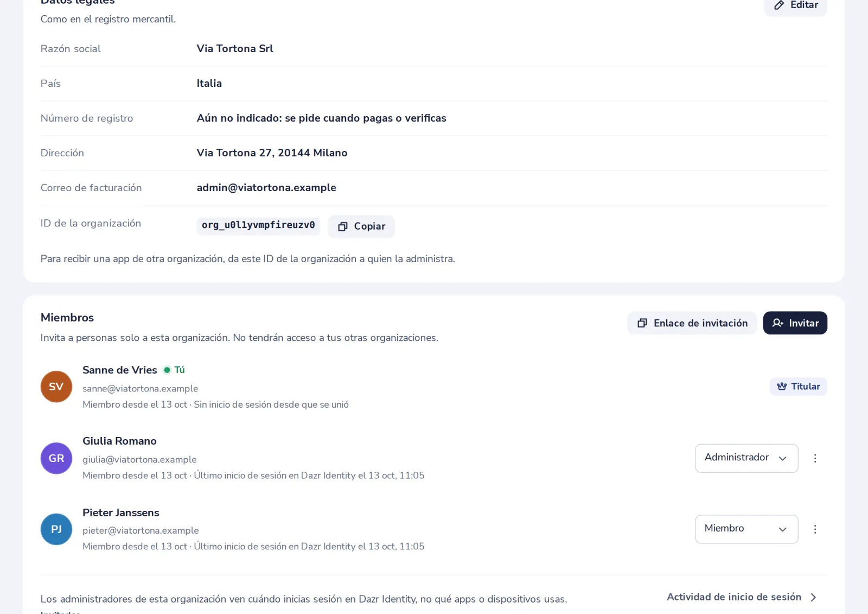868x614 pixels.
Task: Click the address Via Tortona 27, 20144 Milano
Action: (x=272, y=153)
